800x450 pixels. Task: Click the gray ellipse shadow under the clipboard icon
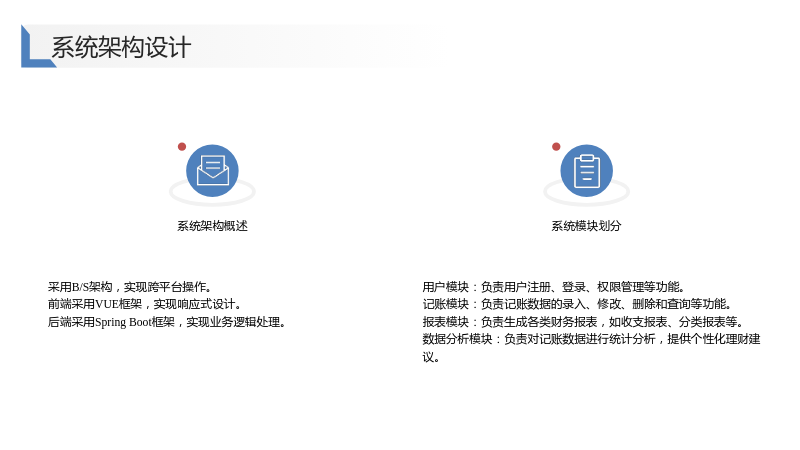(587, 198)
